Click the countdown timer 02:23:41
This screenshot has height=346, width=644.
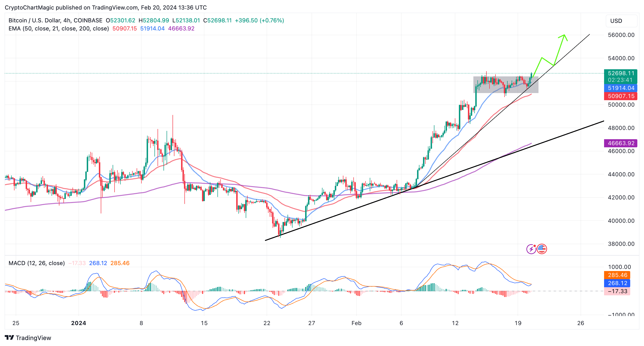(x=620, y=80)
